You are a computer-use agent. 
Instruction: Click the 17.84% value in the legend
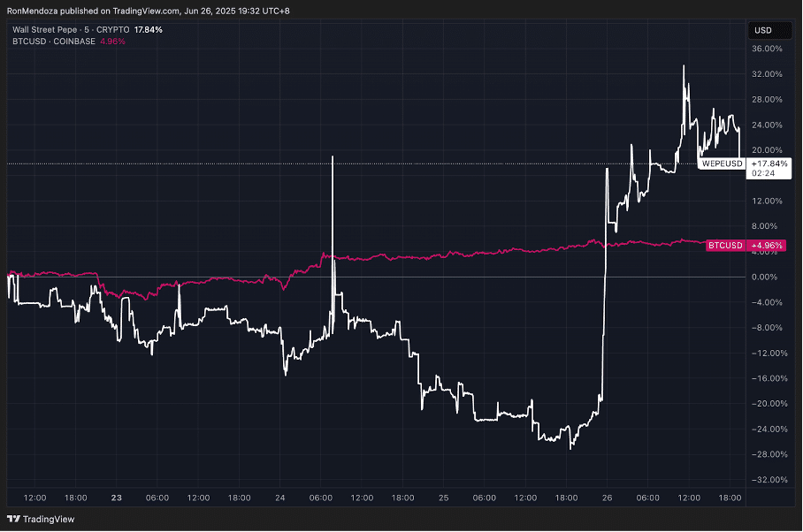[x=148, y=30]
